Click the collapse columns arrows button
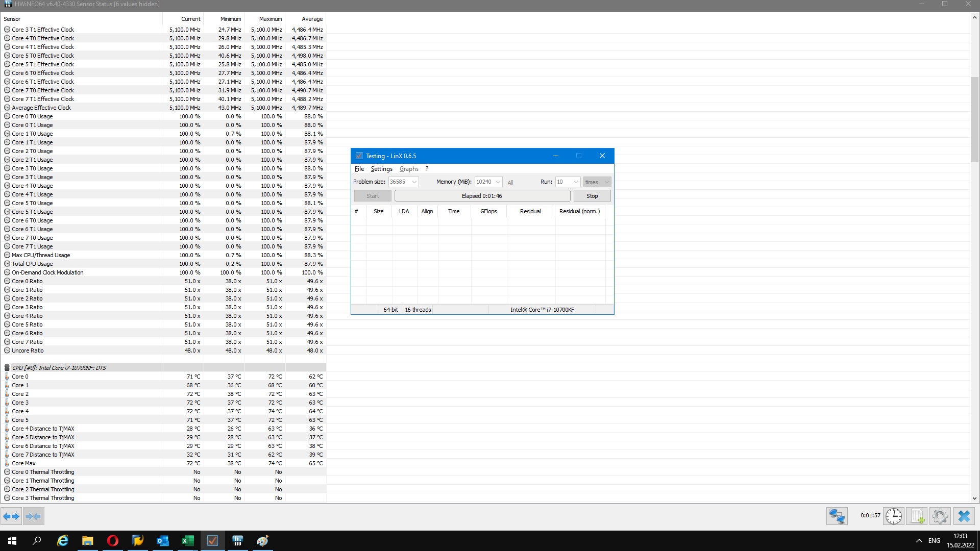980x551 pixels. point(33,516)
